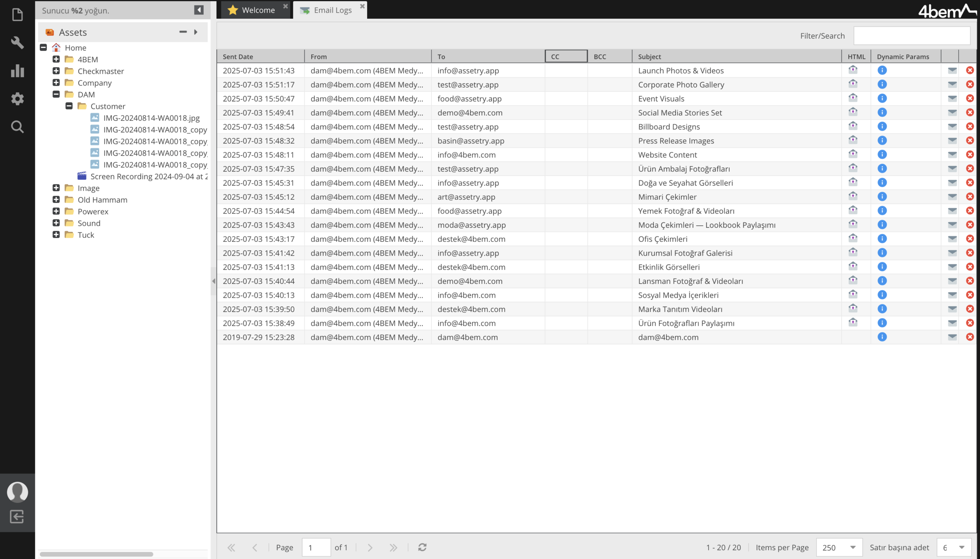Open the Documents icon in left sidebar

(17, 15)
